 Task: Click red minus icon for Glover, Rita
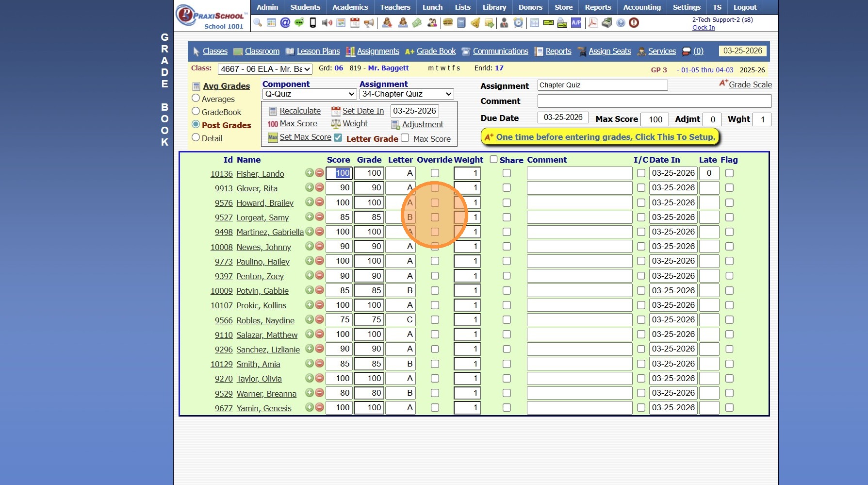click(x=320, y=187)
